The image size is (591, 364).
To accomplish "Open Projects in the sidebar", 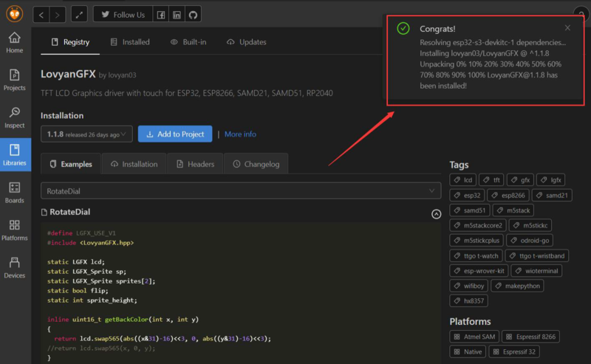I will [15, 79].
